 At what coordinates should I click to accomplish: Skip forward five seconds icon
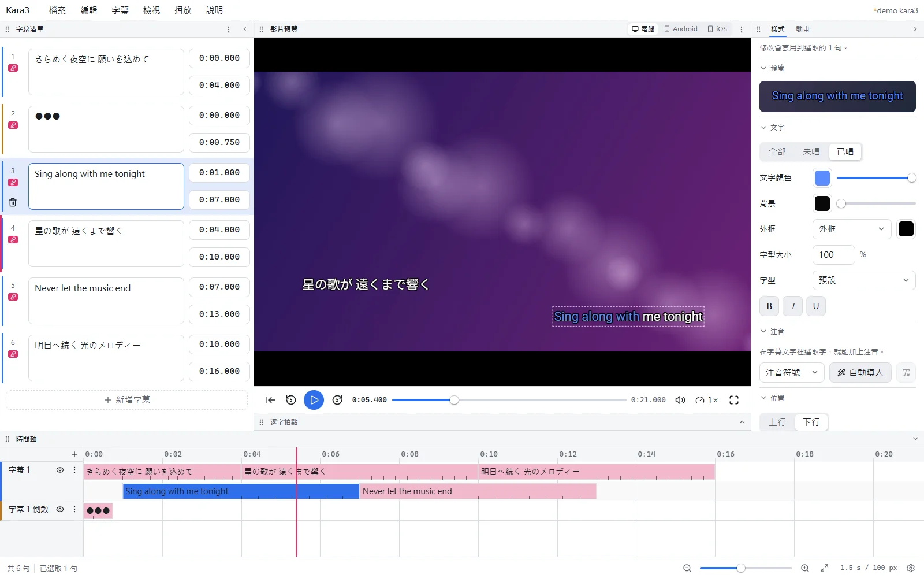pos(338,400)
